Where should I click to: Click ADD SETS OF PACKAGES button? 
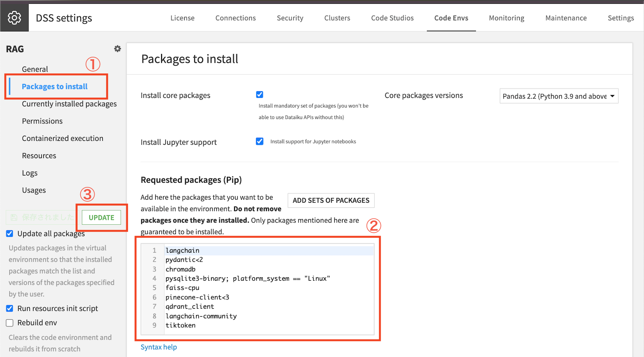331,200
